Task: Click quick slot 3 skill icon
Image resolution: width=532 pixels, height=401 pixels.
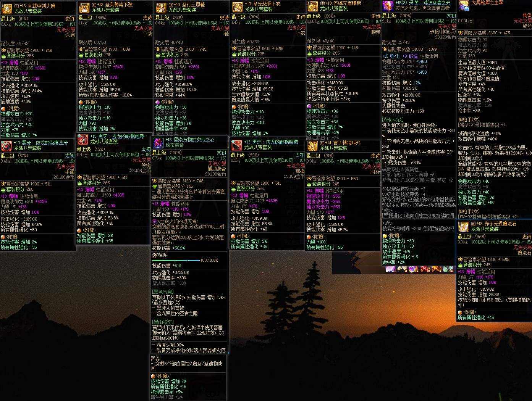Action: point(414,269)
